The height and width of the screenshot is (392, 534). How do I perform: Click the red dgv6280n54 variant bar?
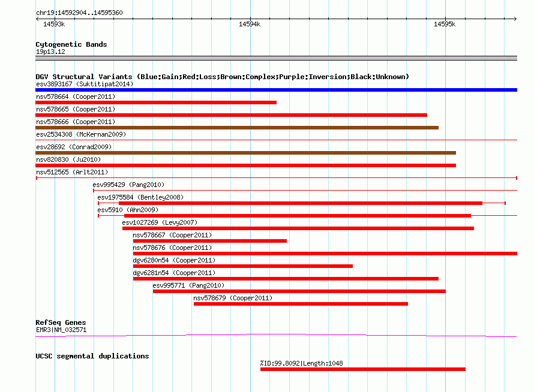click(x=243, y=266)
